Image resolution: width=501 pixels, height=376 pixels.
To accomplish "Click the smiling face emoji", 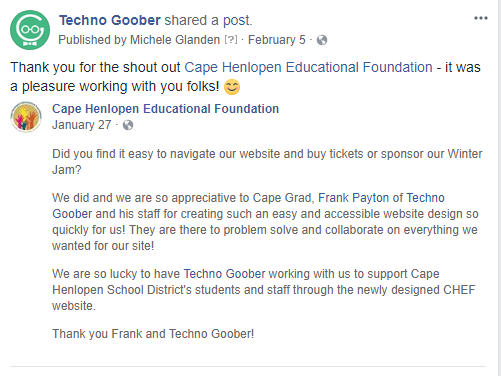I will click(232, 87).
